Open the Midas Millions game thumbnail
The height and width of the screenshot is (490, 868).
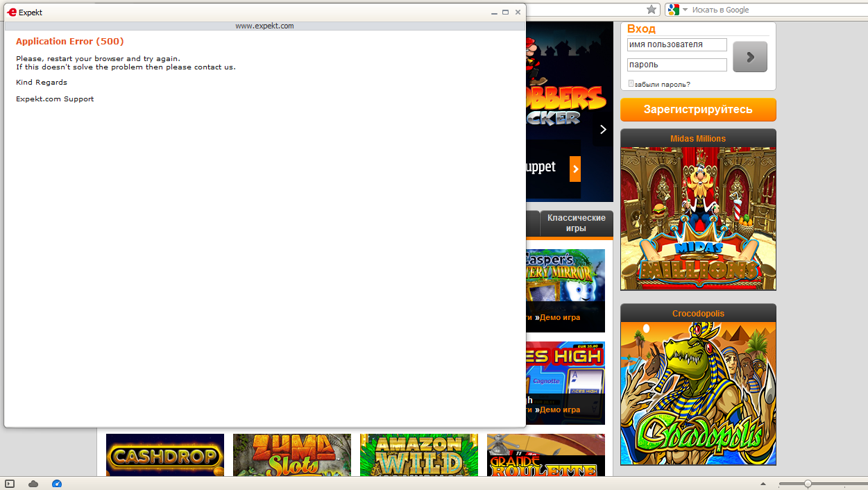click(x=698, y=219)
